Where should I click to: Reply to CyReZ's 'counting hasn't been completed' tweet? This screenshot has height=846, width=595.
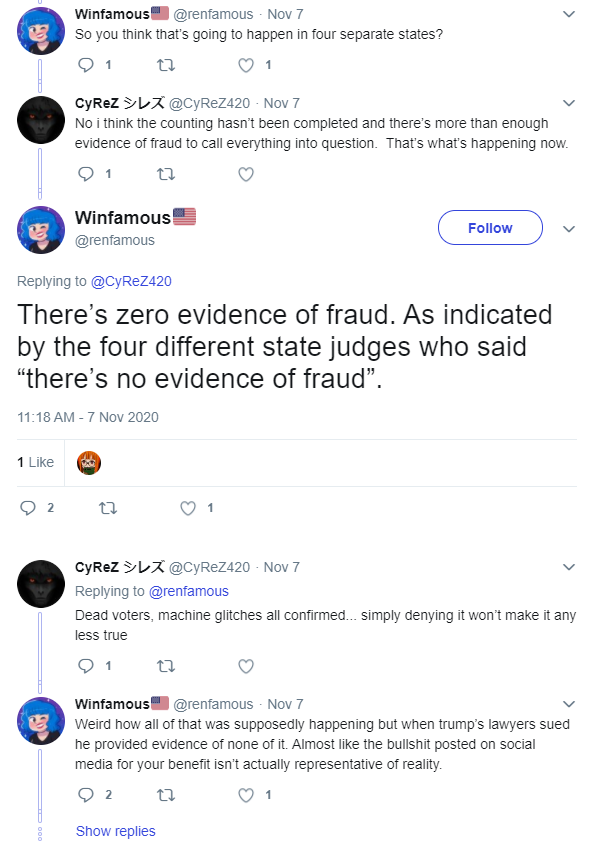(x=86, y=174)
